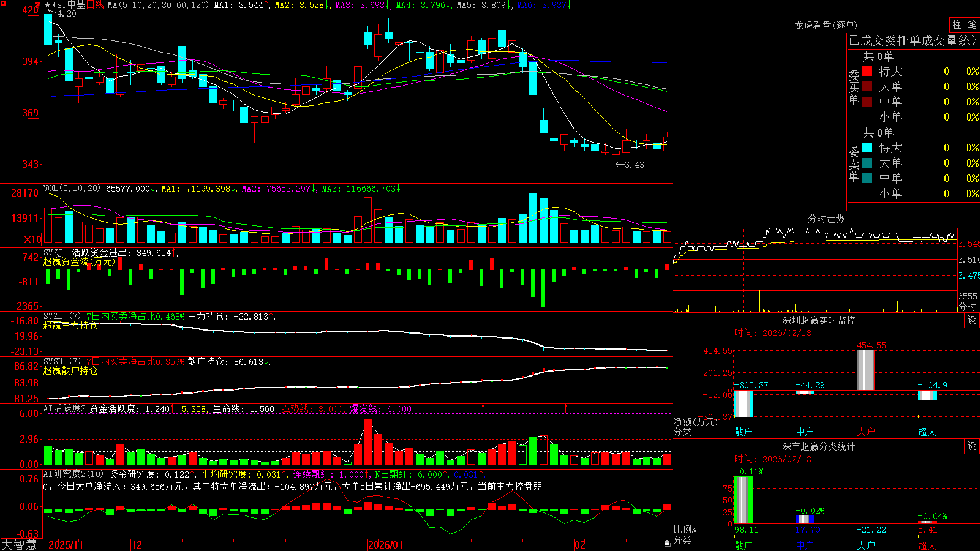
Task: Click the 中户 label under the realtime monitor bars
Action: pos(805,432)
